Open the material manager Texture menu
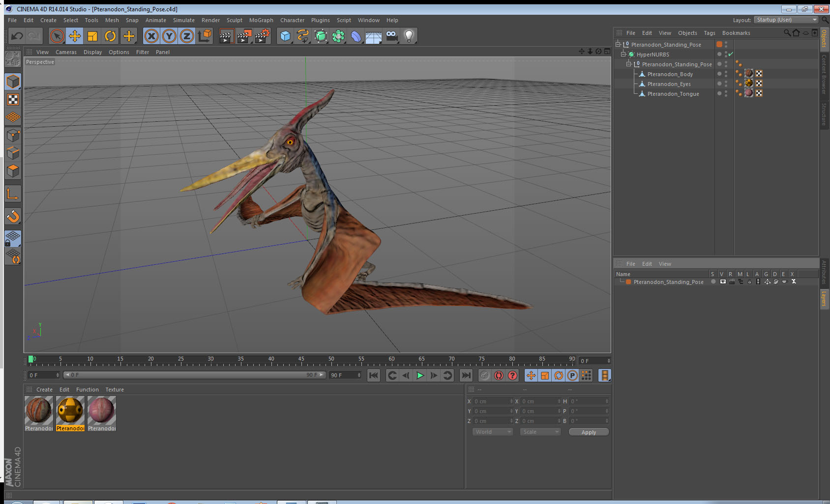Viewport: 830px width, 504px height. point(115,390)
